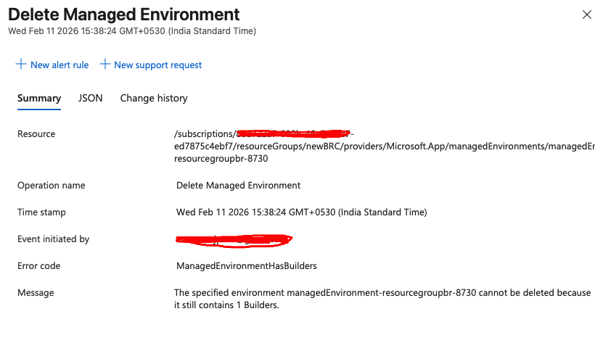Open the New alert rule link
Viewport: 603px width, 364px height.
point(60,65)
